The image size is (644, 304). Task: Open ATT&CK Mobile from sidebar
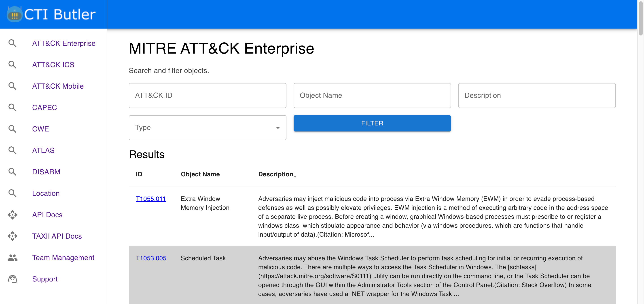coord(58,86)
